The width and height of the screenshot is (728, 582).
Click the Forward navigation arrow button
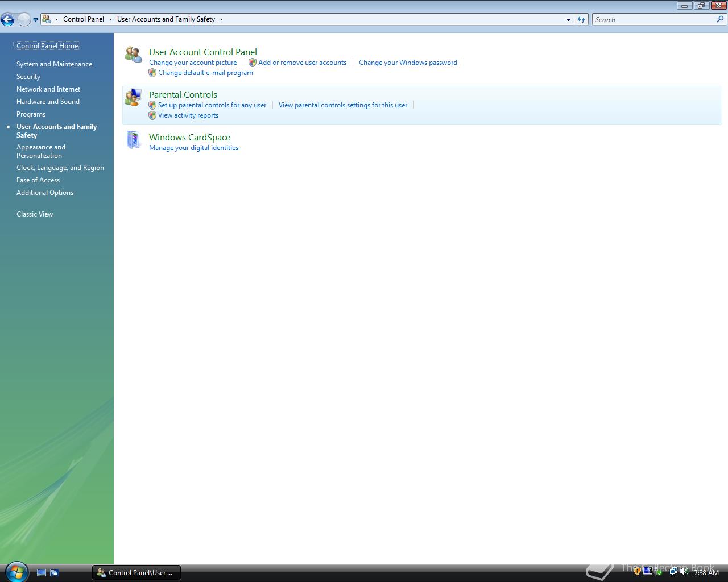(x=23, y=19)
